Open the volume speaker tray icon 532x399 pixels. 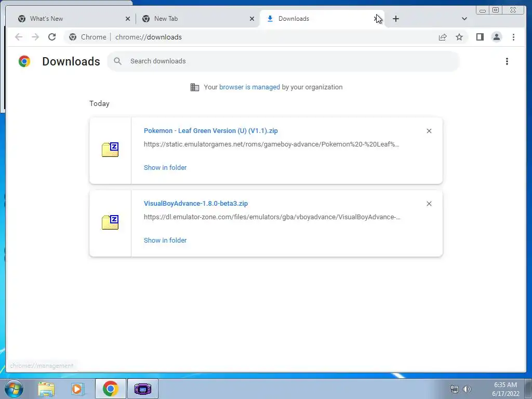pyautogui.click(x=467, y=389)
